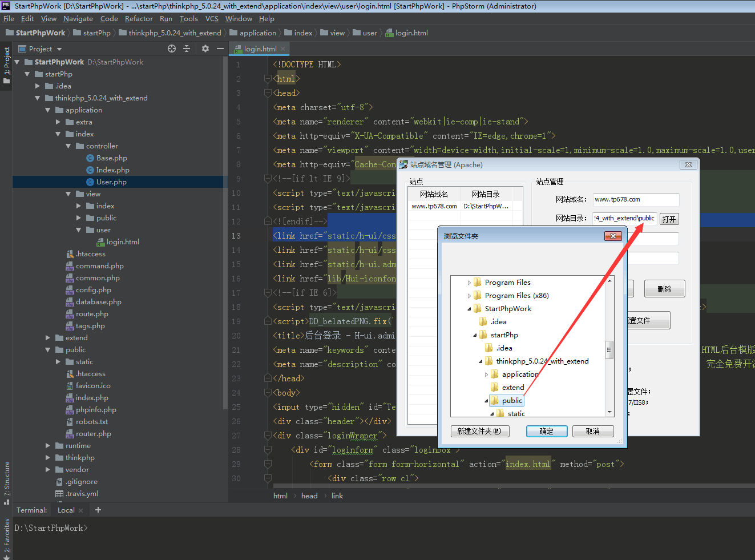Open the VCS menu
The width and height of the screenshot is (755, 560).
[212, 19]
